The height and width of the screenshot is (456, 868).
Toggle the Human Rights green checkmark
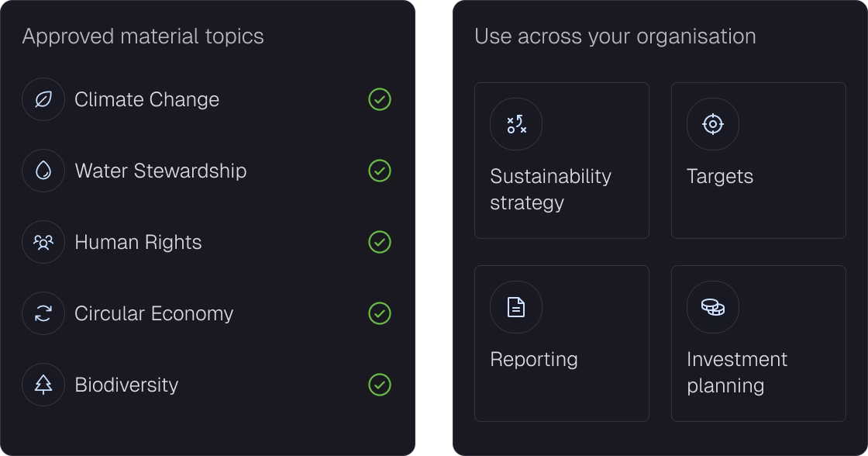[380, 242]
